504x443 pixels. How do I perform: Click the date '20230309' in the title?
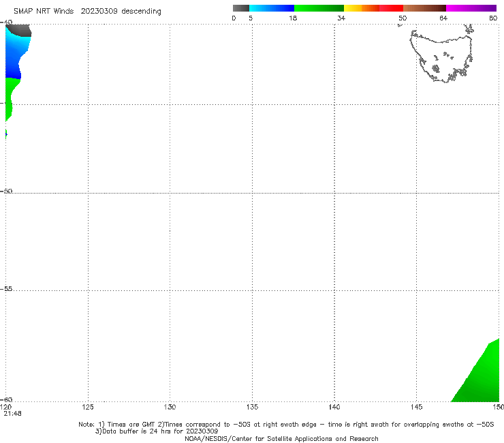click(99, 11)
